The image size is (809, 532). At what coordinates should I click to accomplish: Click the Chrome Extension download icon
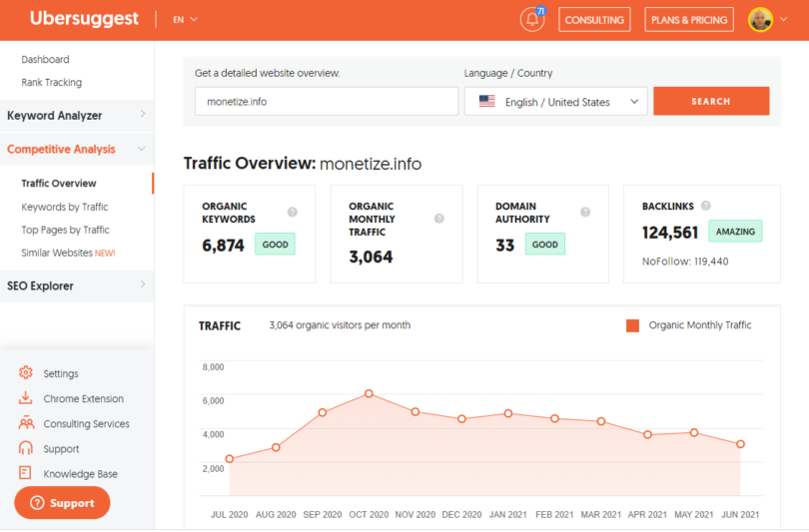[x=25, y=398]
